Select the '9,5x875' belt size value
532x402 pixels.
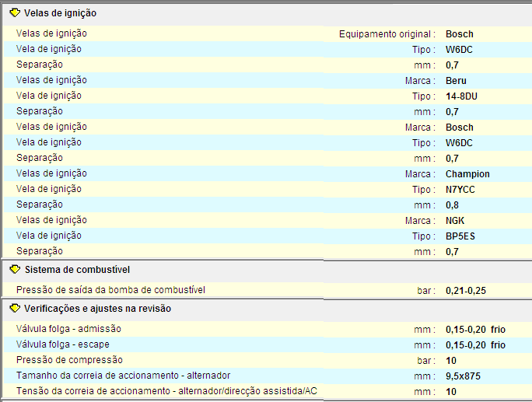463,376
